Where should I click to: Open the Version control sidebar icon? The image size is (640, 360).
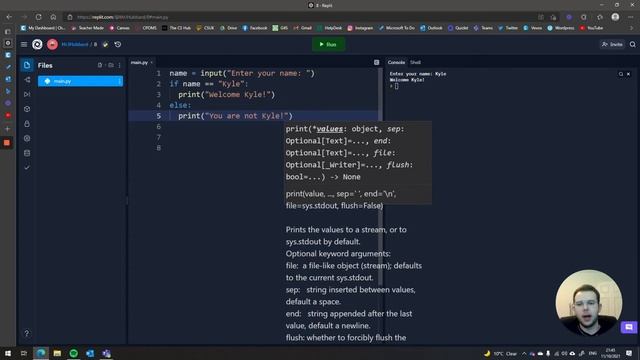[27, 80]
